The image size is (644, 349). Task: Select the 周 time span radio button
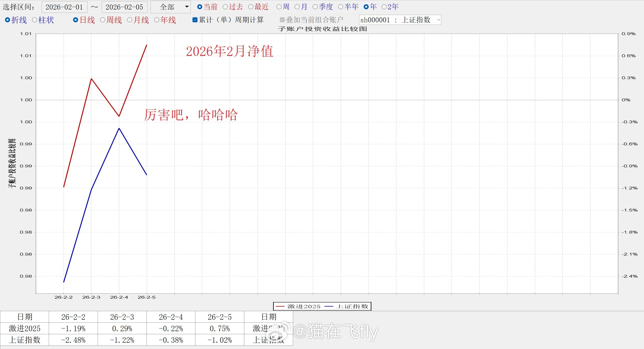coord(279,7)
